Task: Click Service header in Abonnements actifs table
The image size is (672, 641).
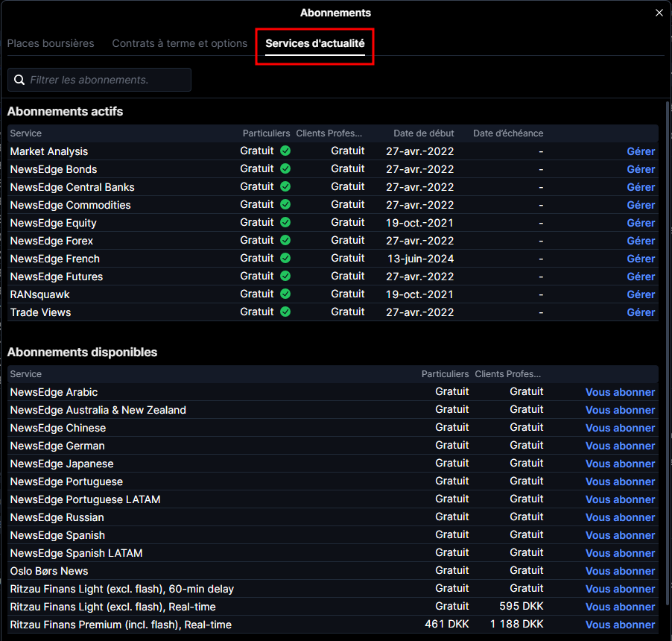Action: [26, 133]
